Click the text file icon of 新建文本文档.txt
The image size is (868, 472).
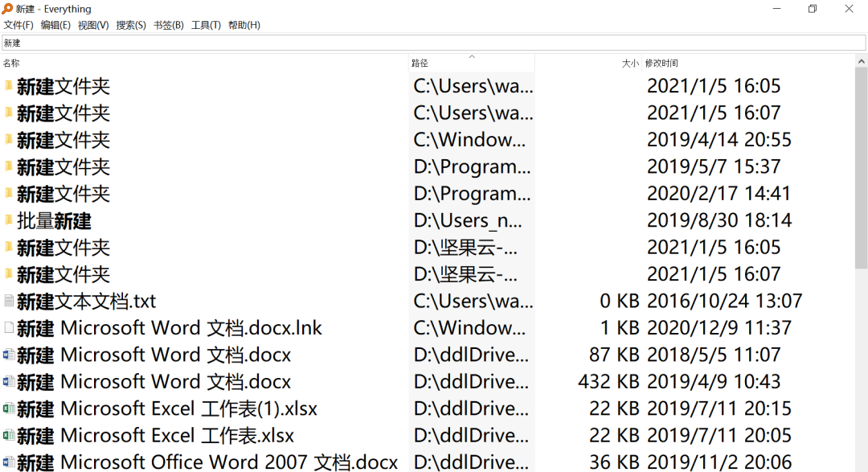coord(8,300)
